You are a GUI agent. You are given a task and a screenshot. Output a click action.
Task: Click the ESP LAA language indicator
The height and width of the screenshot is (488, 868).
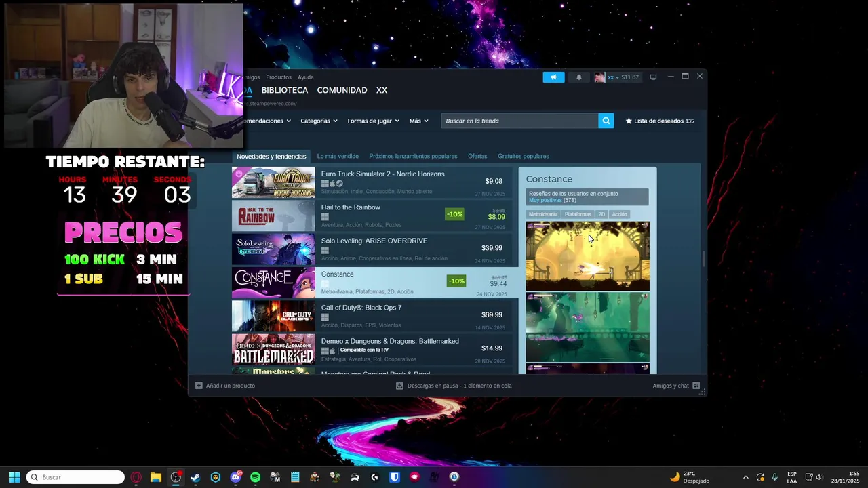tap(792, 477)
